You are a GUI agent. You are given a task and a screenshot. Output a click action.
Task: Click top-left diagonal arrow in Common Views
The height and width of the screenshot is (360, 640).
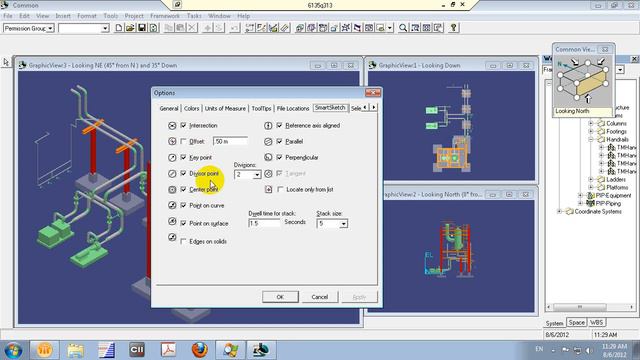click(x=575, y=62)
